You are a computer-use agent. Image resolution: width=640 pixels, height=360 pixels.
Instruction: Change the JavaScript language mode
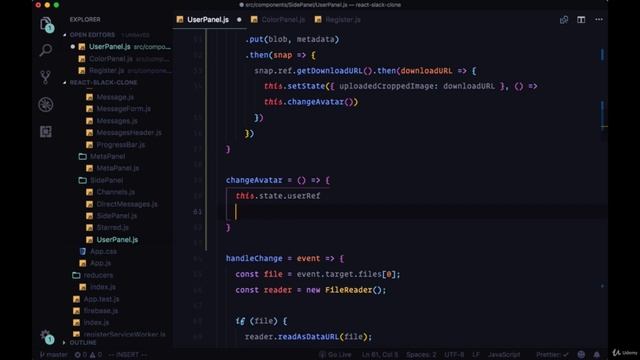tap(504, 355)
